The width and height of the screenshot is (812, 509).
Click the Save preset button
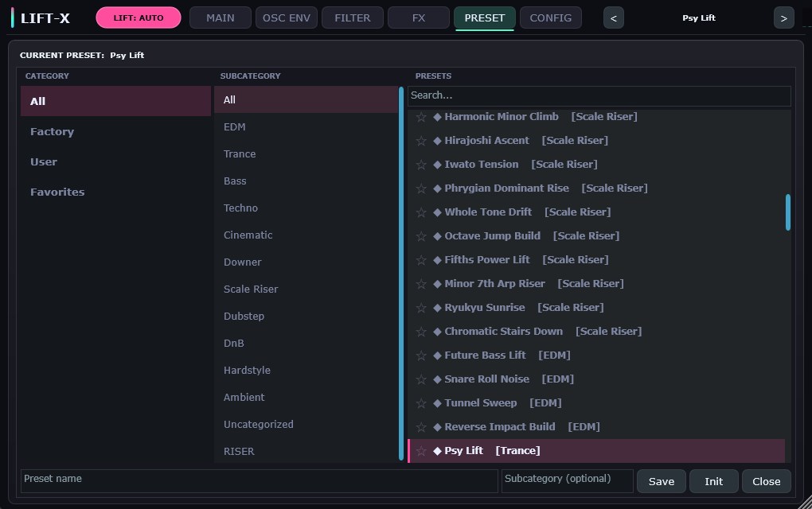662,481
